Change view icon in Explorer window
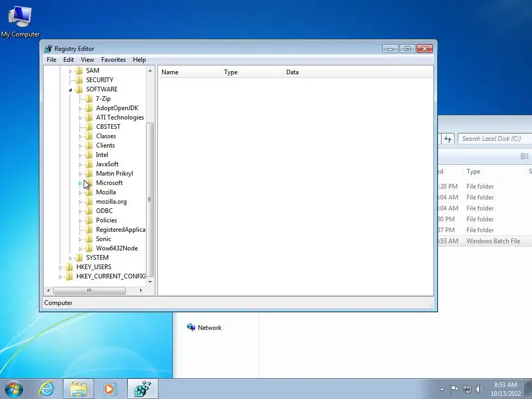532x399 pixels. coord(524,156)
